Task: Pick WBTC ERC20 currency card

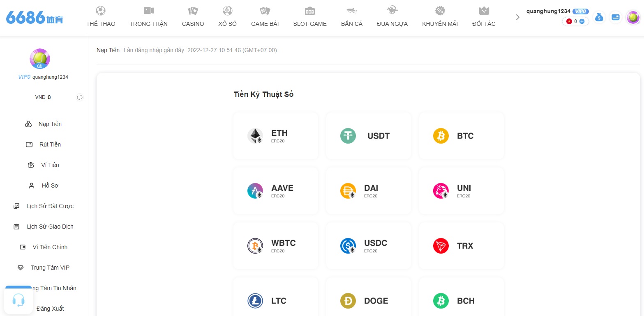Action: coord(276,246)
